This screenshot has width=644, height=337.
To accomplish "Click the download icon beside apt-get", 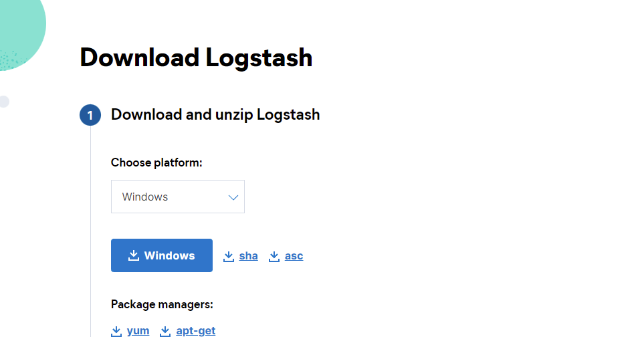I will coord(165,331).
